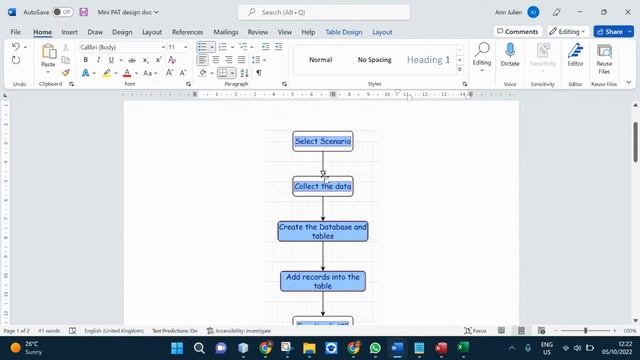The width and height of the screenshot is (640, 360).
Task: Open the File menu
Action: (16, 32)
